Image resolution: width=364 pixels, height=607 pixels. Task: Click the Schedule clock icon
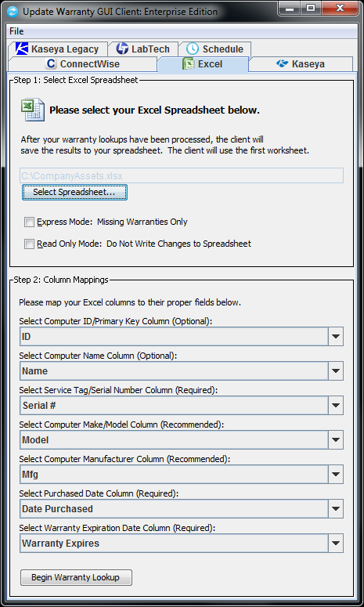coord(193,49)
